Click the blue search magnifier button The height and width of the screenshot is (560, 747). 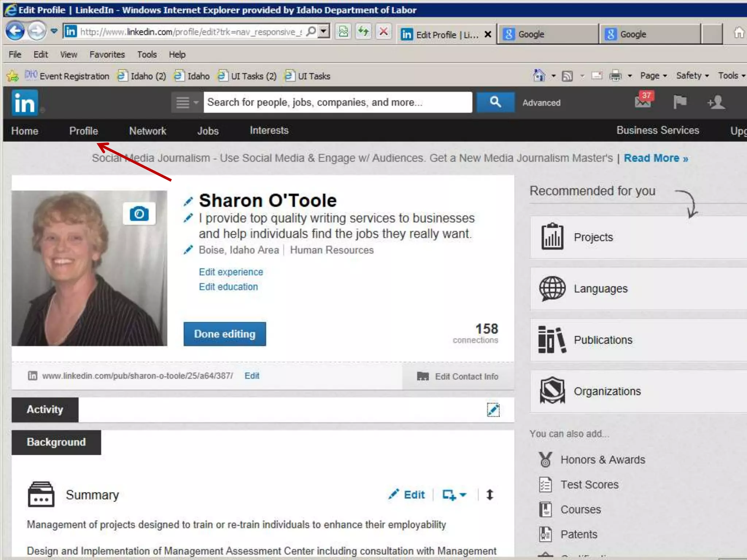pyautogui.click(x=495, y=102)
